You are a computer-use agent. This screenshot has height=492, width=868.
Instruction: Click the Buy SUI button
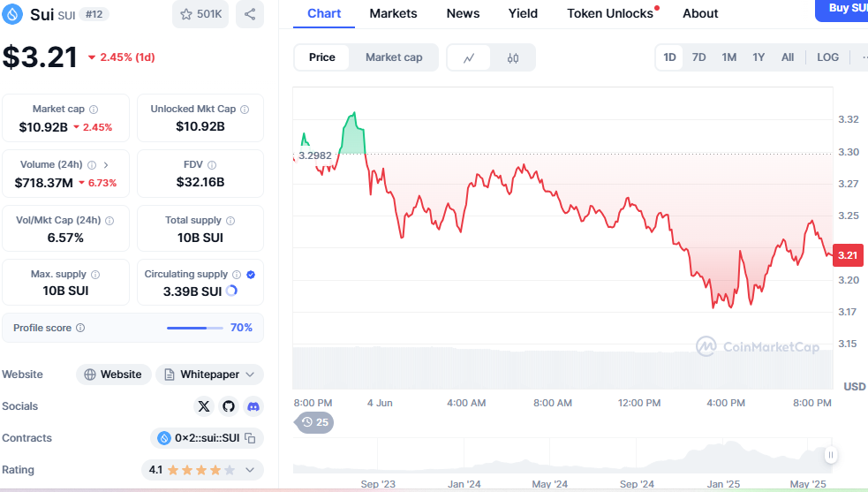coord(842,9)
